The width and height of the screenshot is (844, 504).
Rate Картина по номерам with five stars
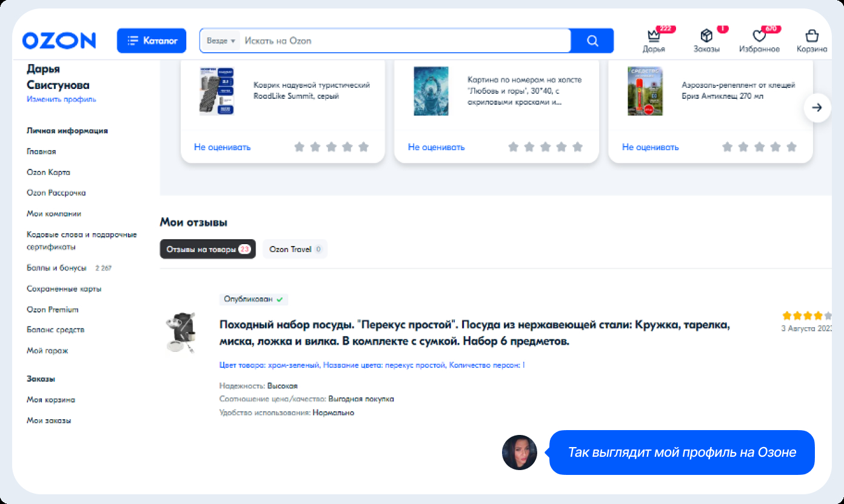tap(577, 147)
